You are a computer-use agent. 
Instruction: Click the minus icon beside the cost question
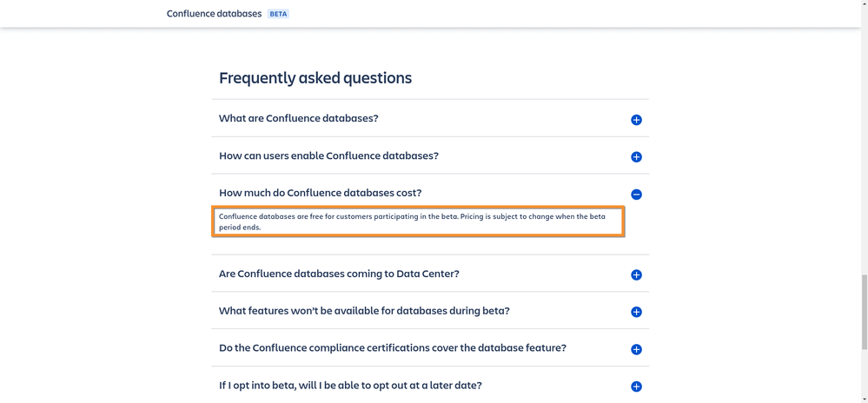coord(636,195)
